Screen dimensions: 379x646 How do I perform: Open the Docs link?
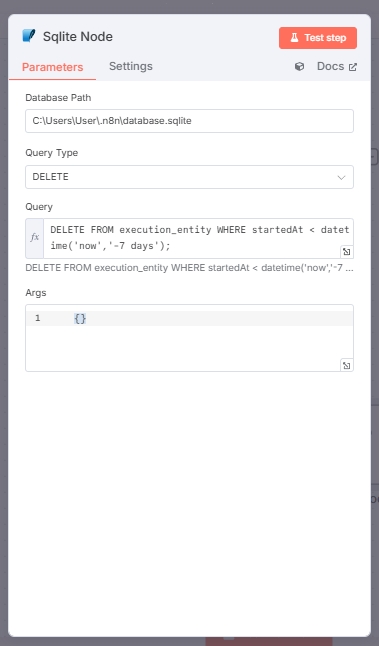pyautogui.click(x=330, y=66)
